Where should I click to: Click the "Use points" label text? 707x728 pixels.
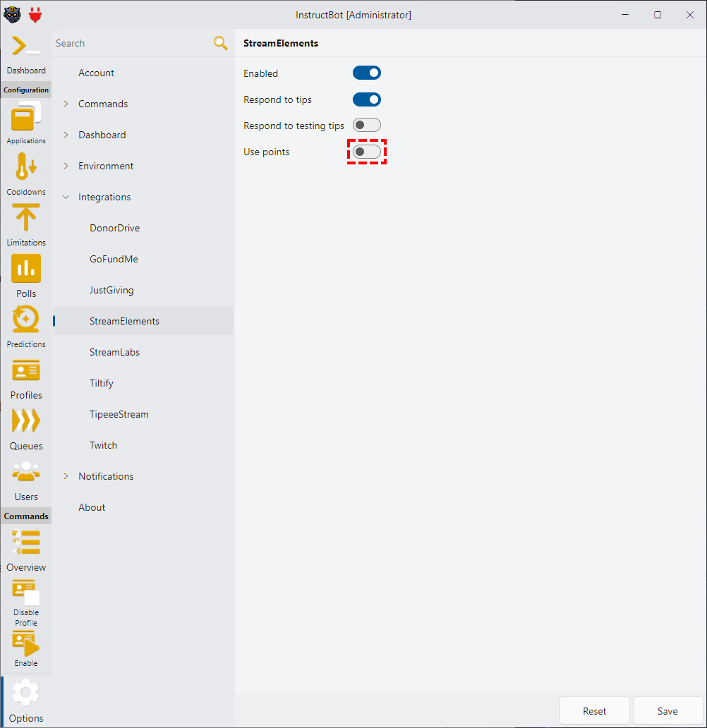(267, 152)
